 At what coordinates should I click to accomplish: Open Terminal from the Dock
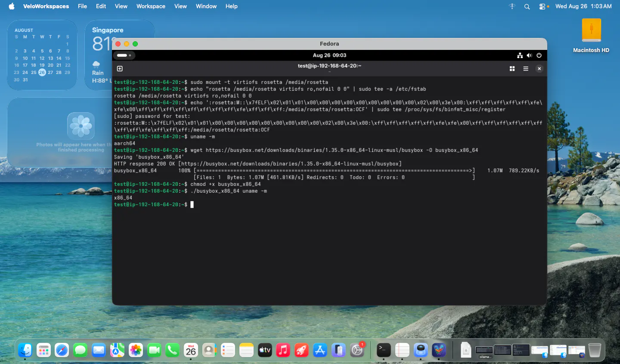click(x=384, y=350)
